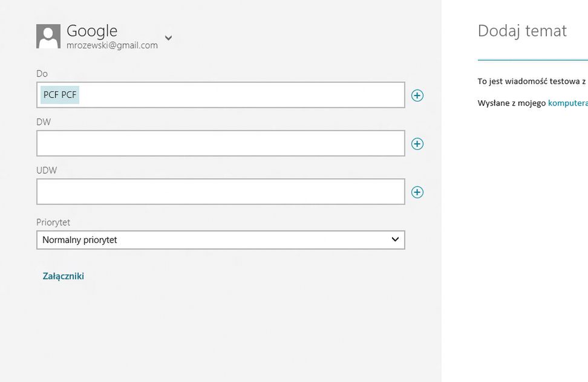
Task: Click the DW label
Action: 44,122
